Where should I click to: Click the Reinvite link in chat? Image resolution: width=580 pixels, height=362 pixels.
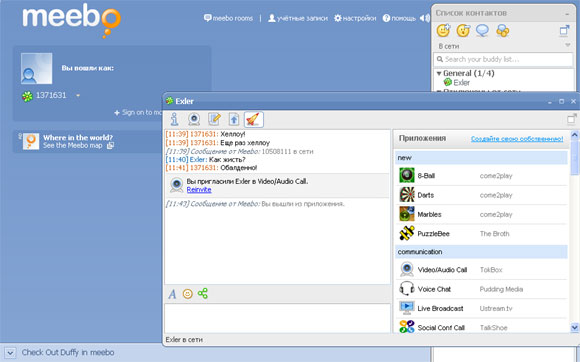pos(199,190)
